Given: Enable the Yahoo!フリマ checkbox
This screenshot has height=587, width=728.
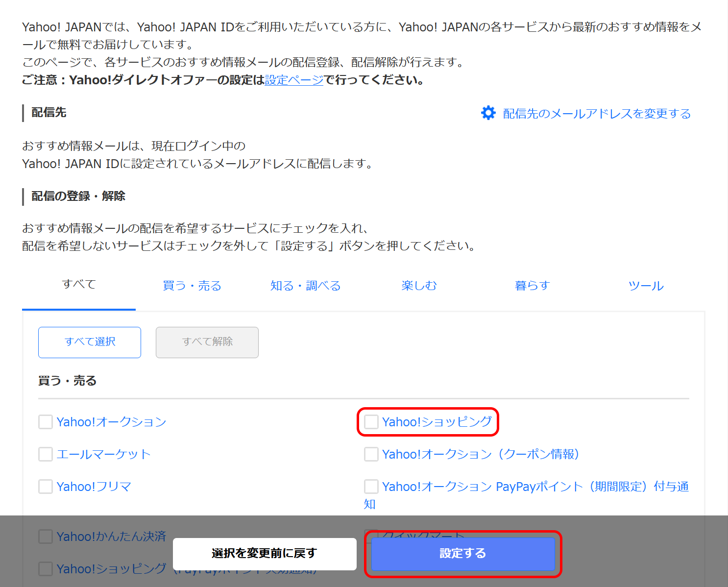Looking at the screenshot, I should pos(45,487).
